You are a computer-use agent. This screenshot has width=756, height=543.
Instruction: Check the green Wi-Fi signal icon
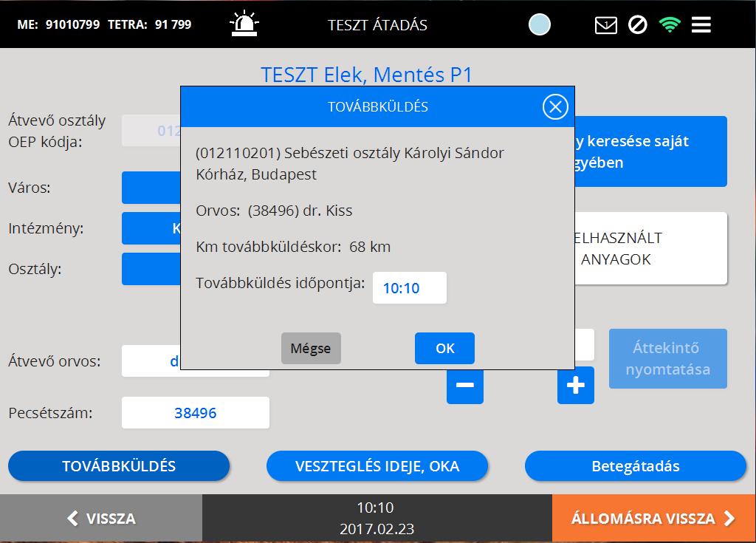[670, 24]
